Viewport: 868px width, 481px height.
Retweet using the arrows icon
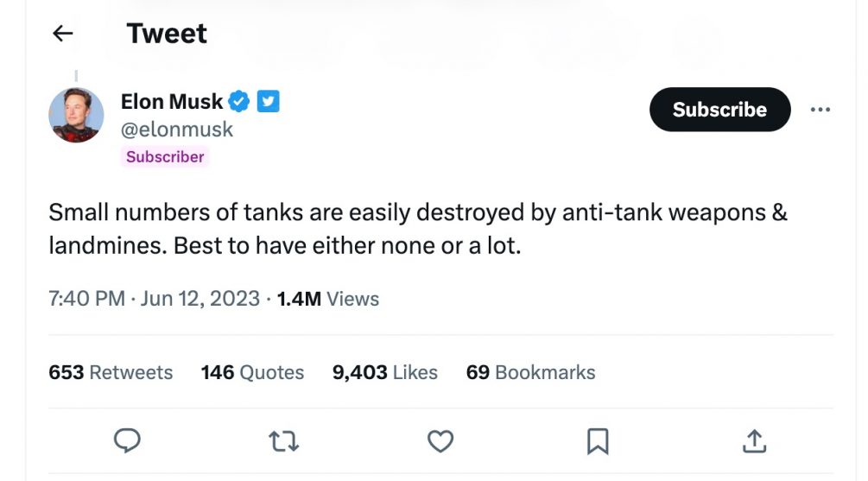click(284, 441)
